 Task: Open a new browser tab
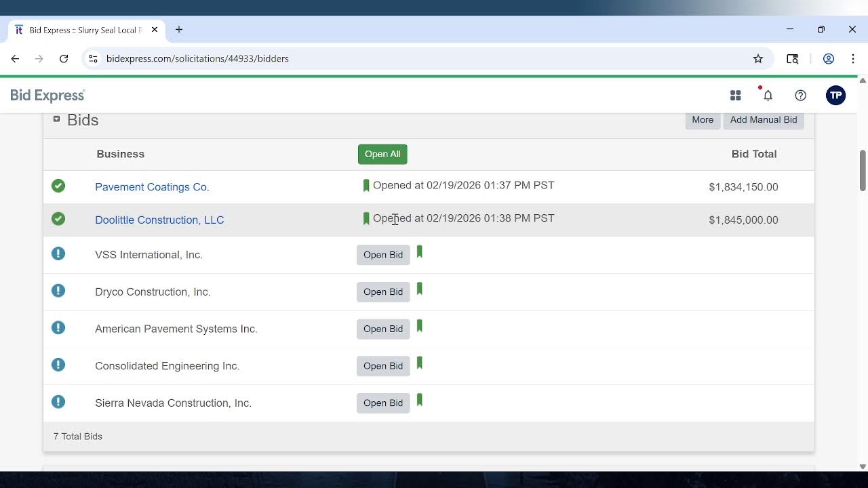(x=179, y=30)
